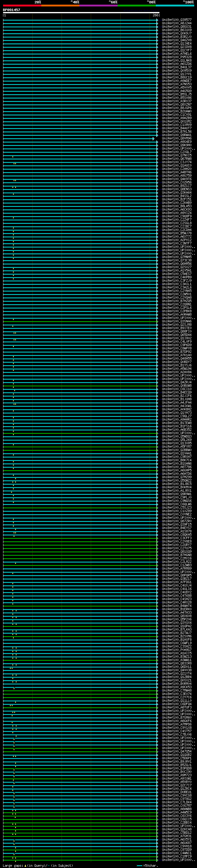Image resolution: width=197 pixels, height=868 pixels.
Task: Click the arrowhead ending the Q39577 alignment bar
Action: pos(157,20)
